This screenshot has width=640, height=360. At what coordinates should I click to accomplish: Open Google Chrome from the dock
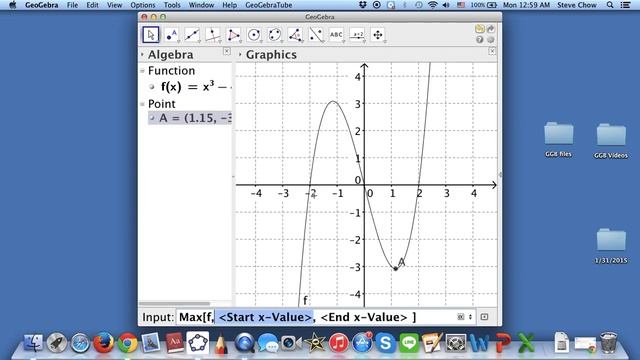(x=127, y=342)
